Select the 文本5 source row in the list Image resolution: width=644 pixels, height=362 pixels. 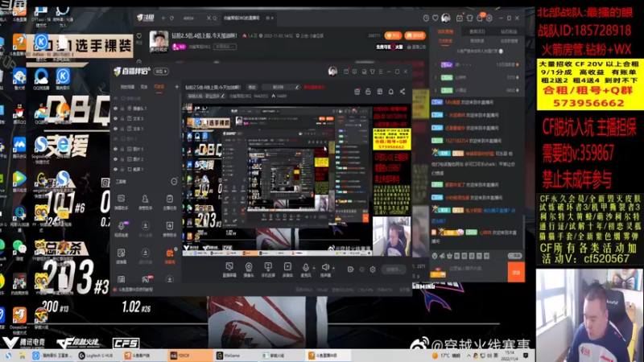(x=146, y=118)
